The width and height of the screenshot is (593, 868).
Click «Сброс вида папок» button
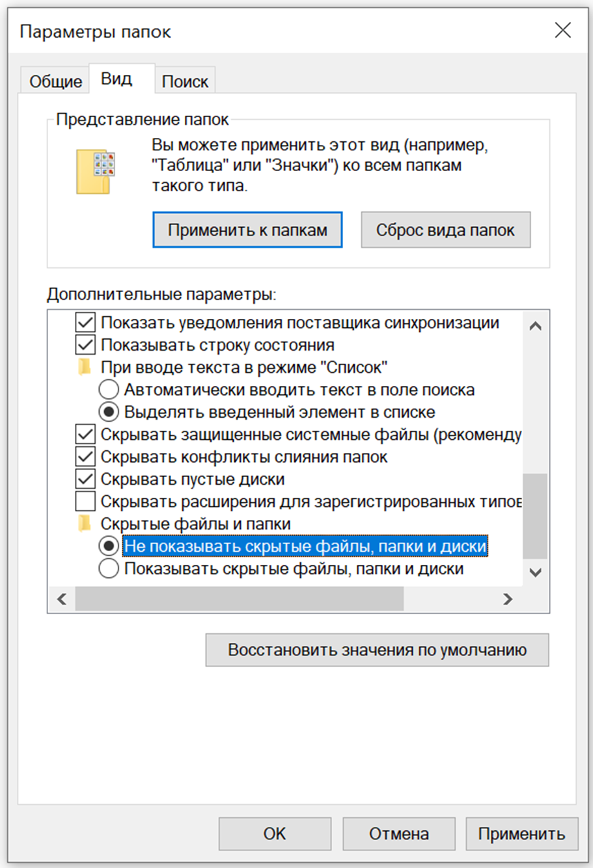click(x=445, y=230)
